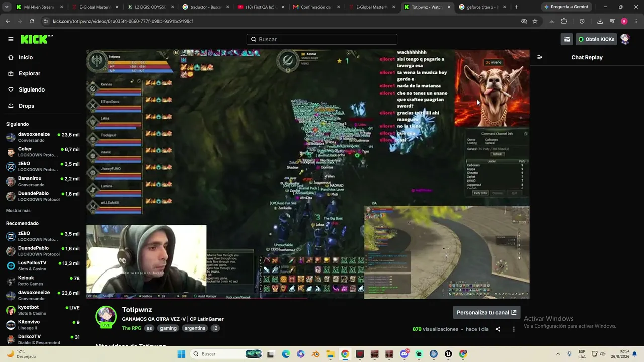Launch Blender from the taskbar
644x362 pixels.
pos(315,354)
